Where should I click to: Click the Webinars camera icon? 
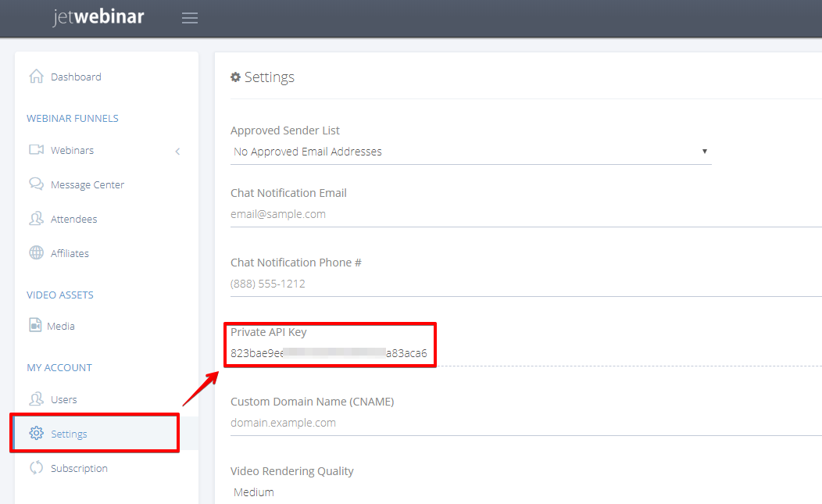point(36,149)
